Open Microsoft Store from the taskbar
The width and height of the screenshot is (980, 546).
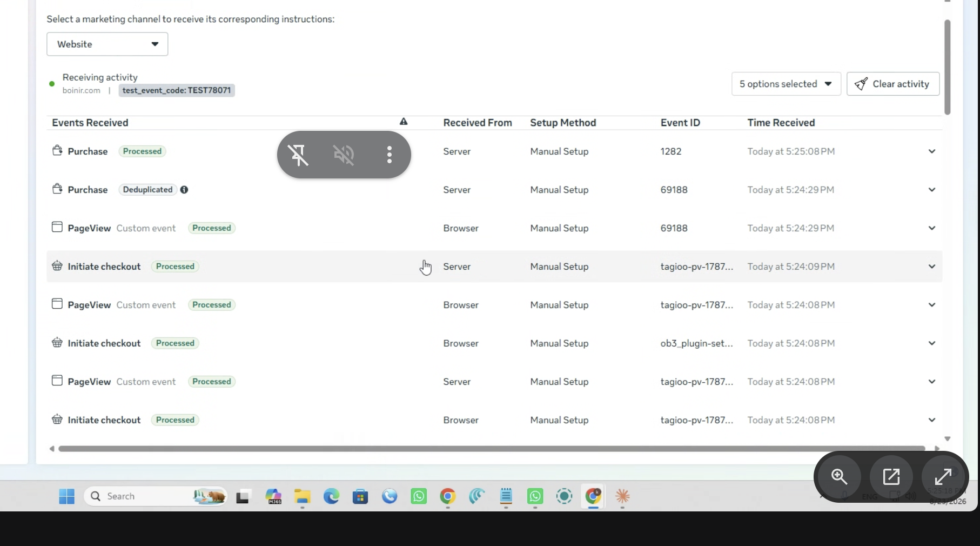[x=360, y=496]
